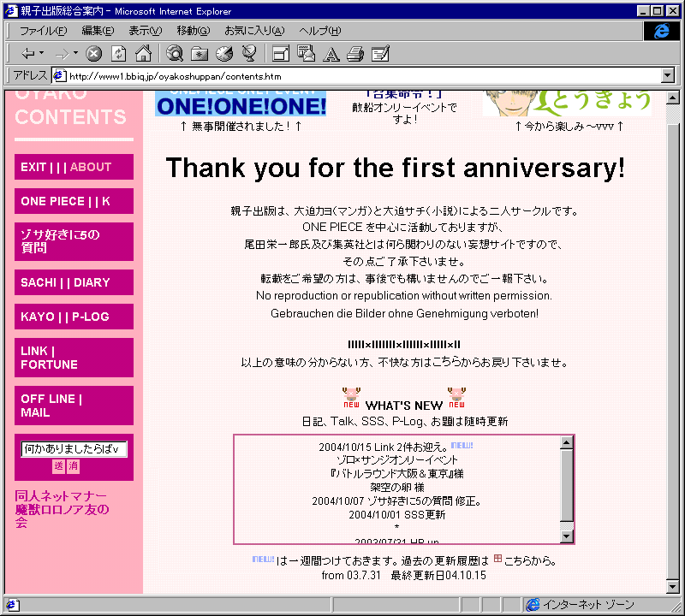Open the お気に入り(A) menu

254,31
